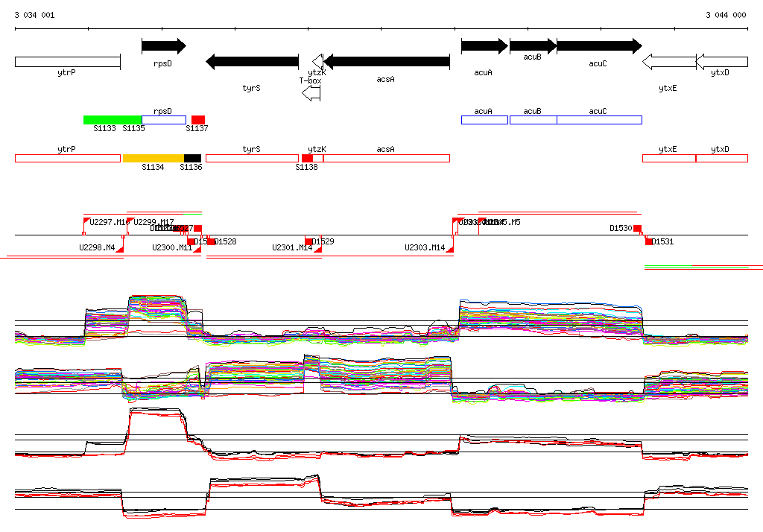Click the start coordinate 3 034 001
The image size is (763, 532).
(34, 15)
